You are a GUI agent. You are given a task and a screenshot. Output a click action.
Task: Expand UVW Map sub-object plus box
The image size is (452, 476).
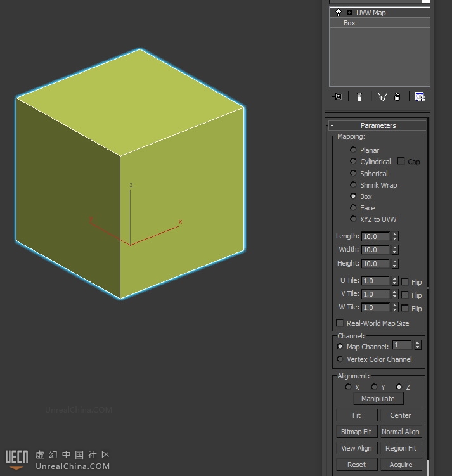[350, 13]
